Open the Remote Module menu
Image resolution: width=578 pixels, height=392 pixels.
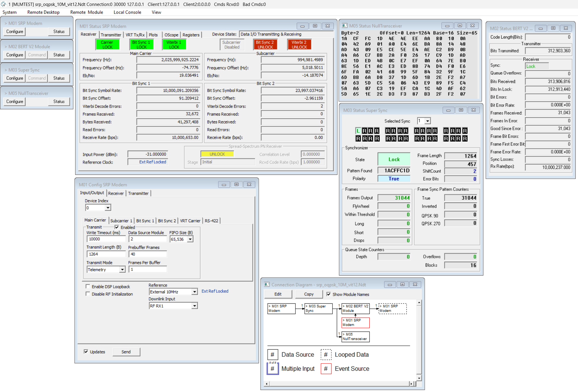[87, 12]
